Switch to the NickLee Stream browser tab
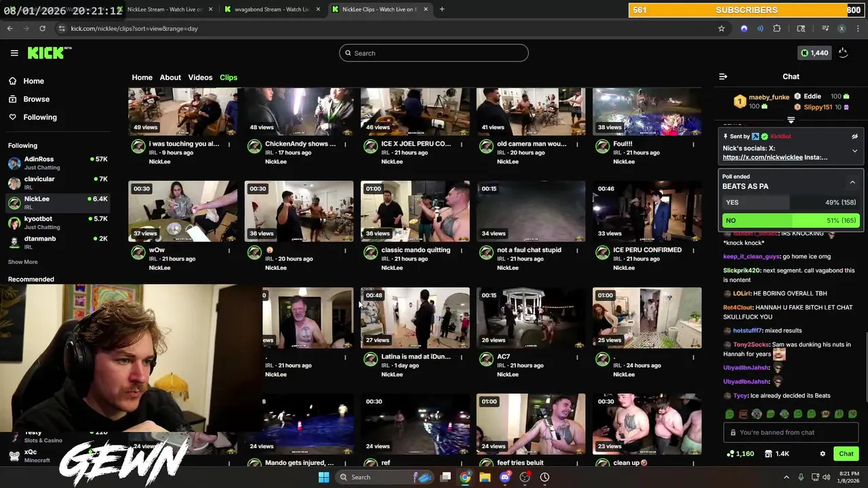The image size is (868, 488). tap(164, 9)
